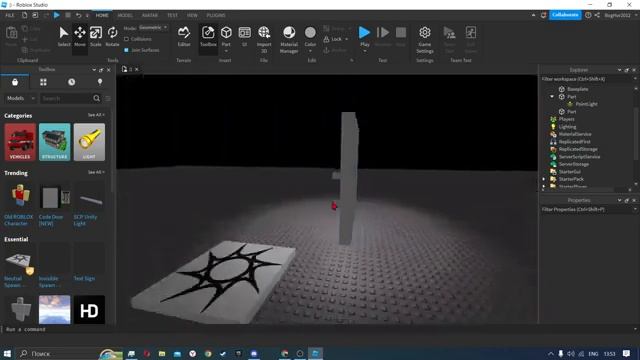Viewport: 640px width, 360px height.
Task: Collapse the Part node in Explorer
Action: 552,97
